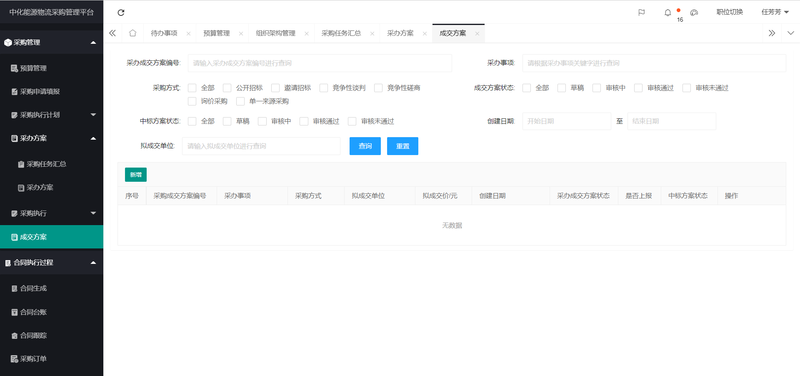
Task: Open 合同台账 in the sidebar
Action: click(x=52, y=312)
